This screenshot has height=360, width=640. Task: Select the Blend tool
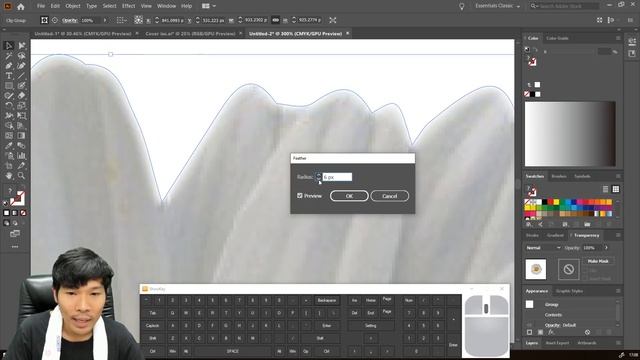(21, 146)
